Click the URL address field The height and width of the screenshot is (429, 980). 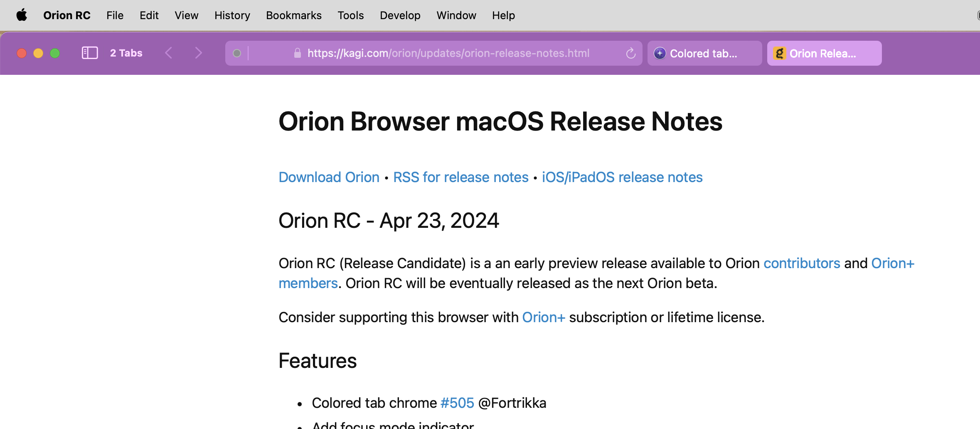tap(448, 53)
